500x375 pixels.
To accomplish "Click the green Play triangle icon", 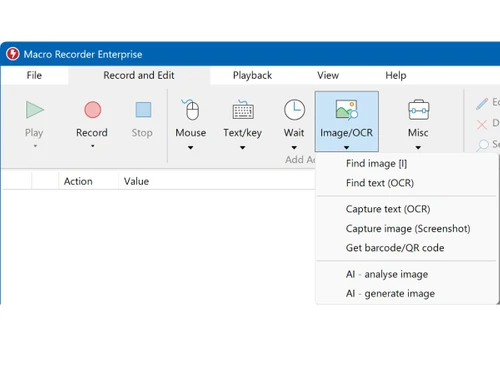I will (35, 110).
